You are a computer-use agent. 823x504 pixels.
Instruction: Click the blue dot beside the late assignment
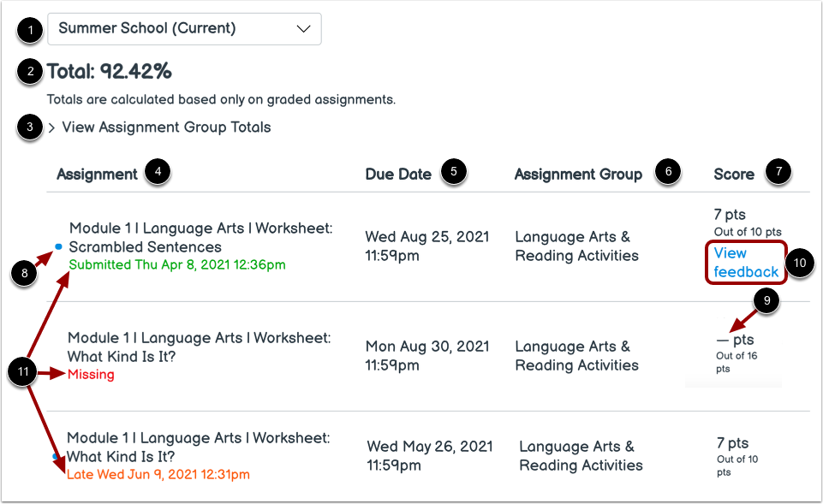tap(54, 457)
